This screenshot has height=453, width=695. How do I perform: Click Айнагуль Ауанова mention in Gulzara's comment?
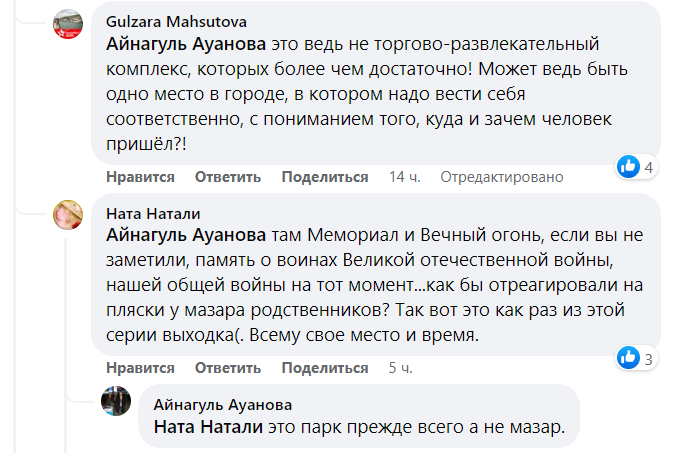coord(186,45)
